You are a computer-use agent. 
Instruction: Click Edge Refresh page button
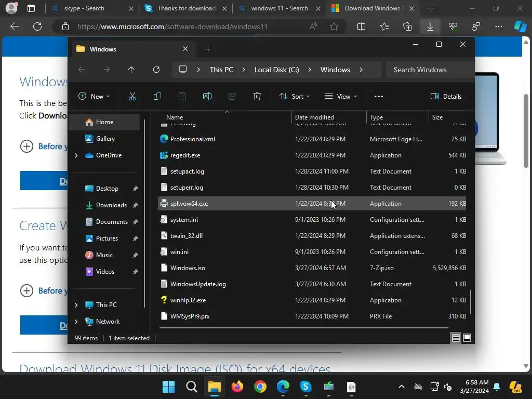37,26
